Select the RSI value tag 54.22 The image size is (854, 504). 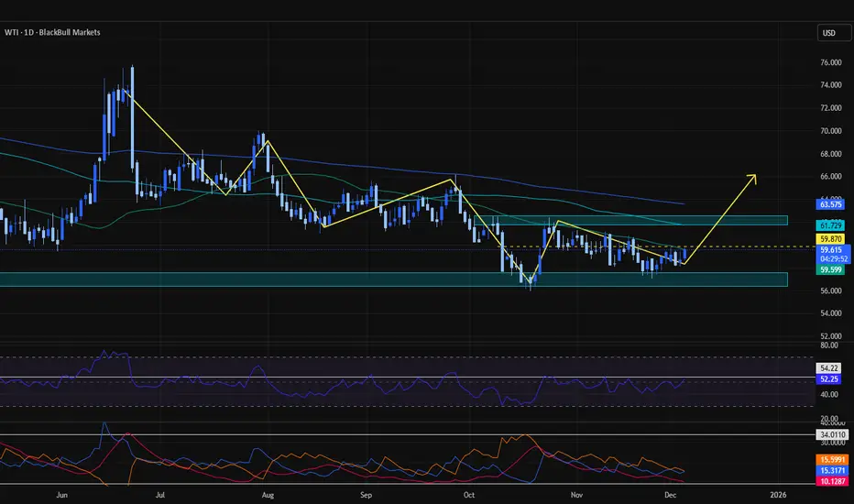(828, 368)
